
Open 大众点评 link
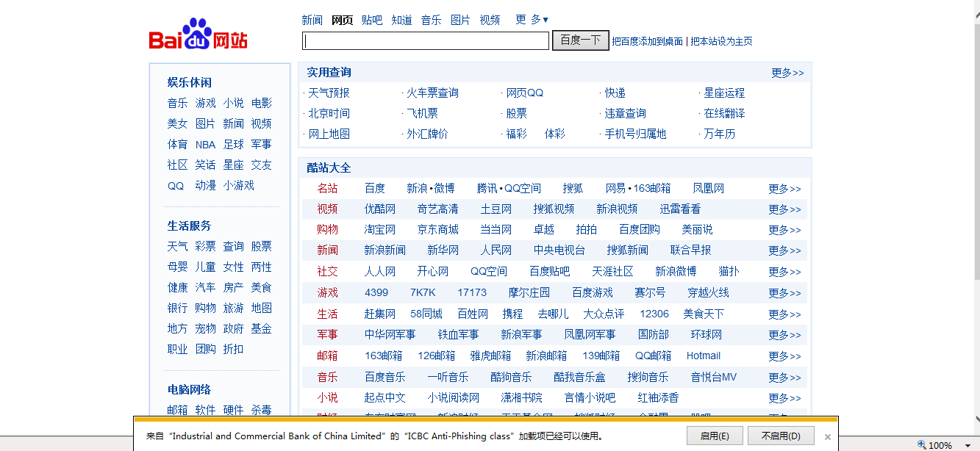coord(604,314)
